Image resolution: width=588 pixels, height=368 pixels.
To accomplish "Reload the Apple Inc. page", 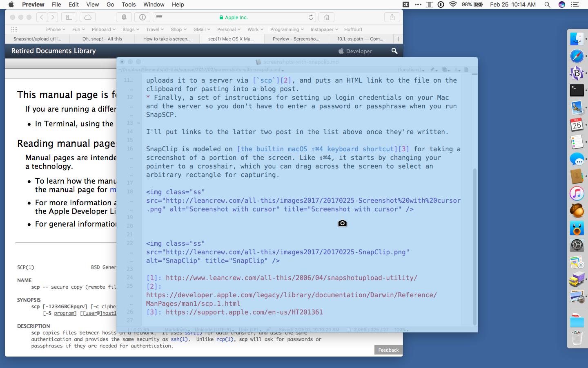I will (311, 17).
